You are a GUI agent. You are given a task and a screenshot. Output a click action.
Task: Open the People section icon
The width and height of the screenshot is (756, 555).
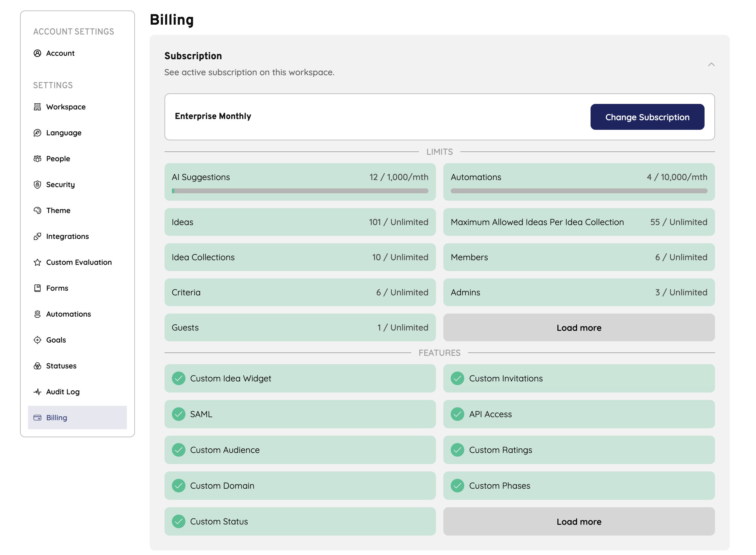(x=38, y=158)
